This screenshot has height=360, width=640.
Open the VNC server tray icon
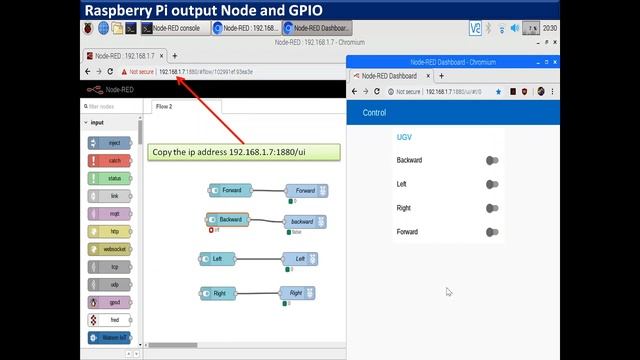pos(475,28)
